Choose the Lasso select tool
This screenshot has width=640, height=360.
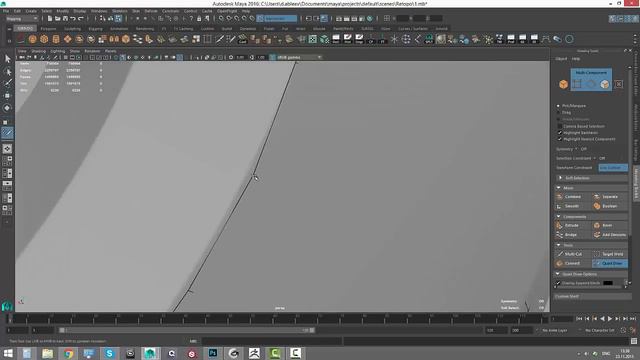point(7,72)
